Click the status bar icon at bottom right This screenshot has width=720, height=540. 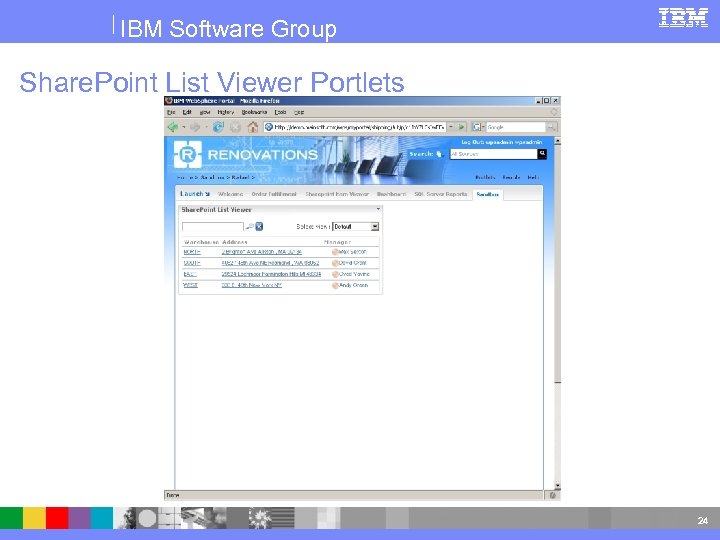tap(552, 495)
